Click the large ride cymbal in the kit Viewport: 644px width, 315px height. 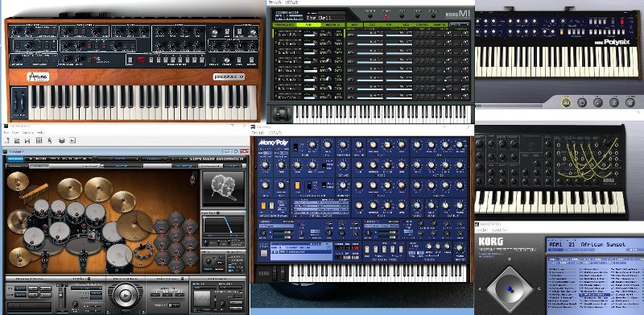135,226
